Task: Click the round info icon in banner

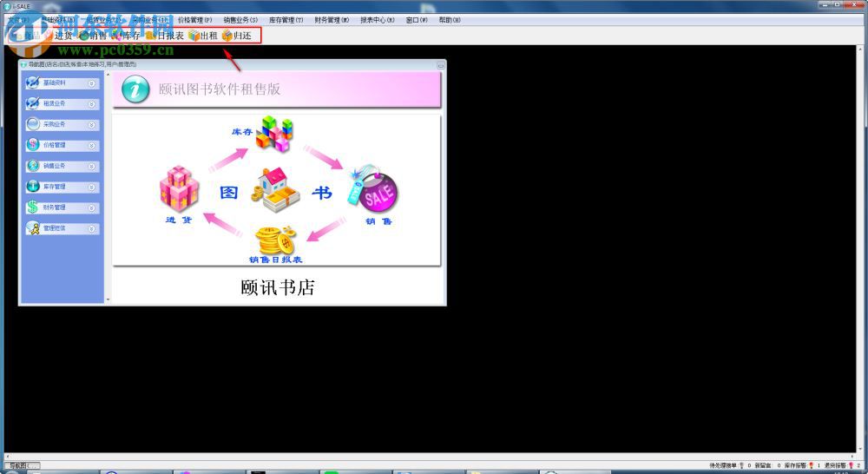Action: 135,89
